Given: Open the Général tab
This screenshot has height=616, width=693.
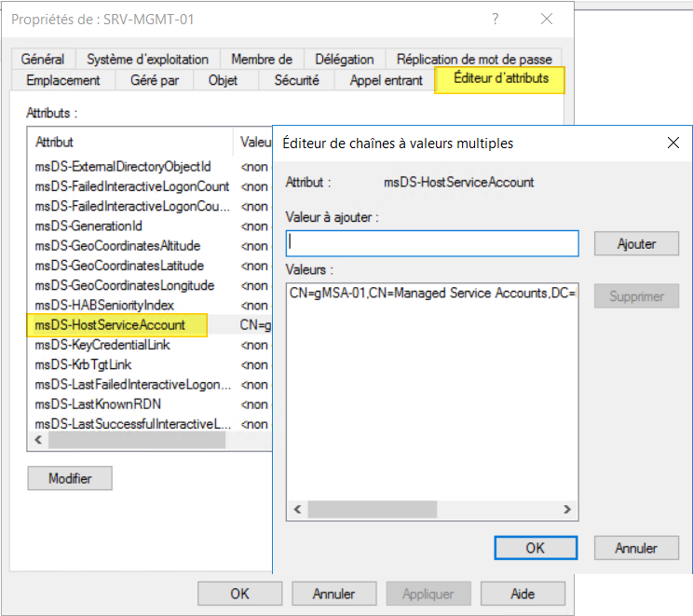Looking at the screenshot, I should click(x=42, y=59).
